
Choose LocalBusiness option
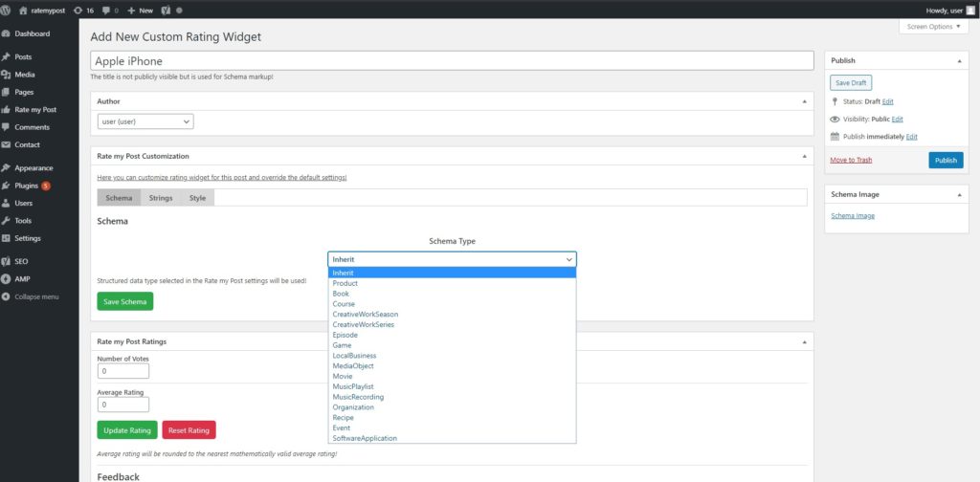pyautogui.click(x=452, y=355)
